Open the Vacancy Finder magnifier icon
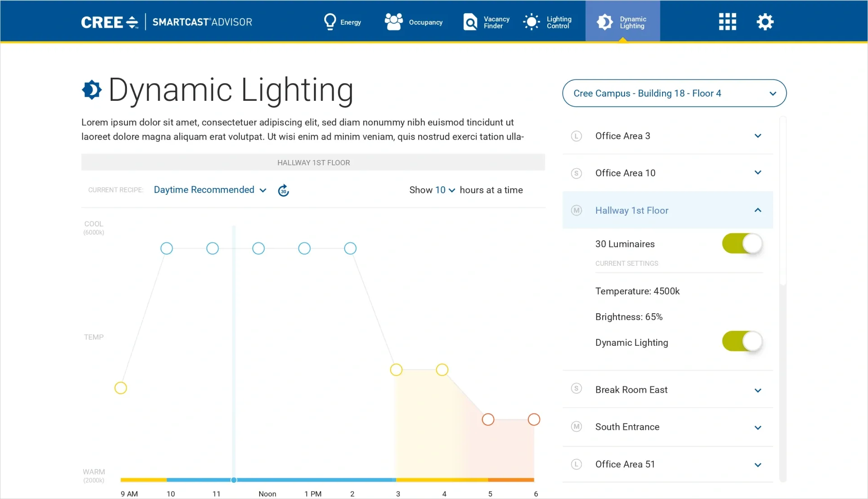This screenshot has height=499, width=868. [470, 21]
